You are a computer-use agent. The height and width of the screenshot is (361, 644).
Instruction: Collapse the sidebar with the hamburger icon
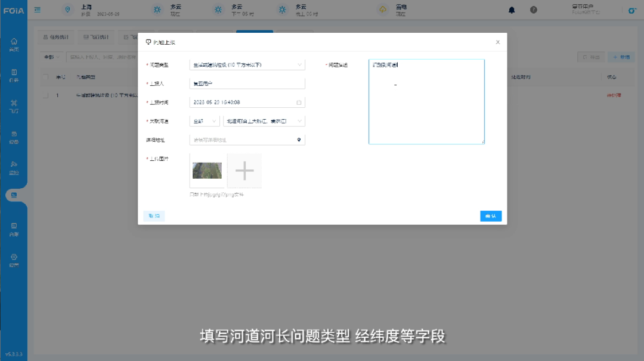tap(38, 10)
